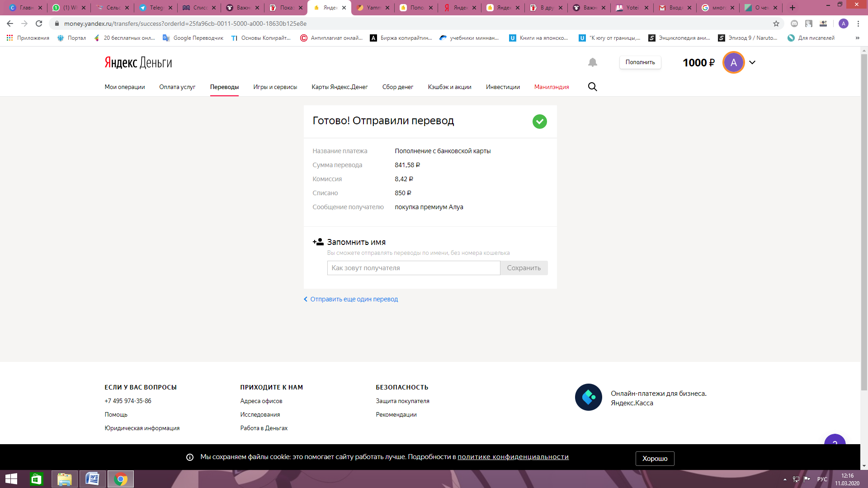The image size is (868, 488).
Task: Open the Chrome three-dot menu
Action: coord(858,23)
